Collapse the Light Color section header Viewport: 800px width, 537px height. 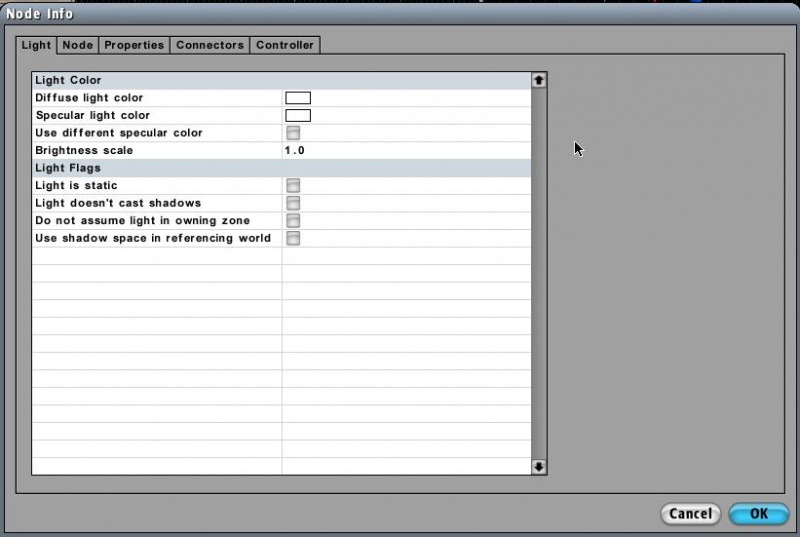(x=280, y=80)
